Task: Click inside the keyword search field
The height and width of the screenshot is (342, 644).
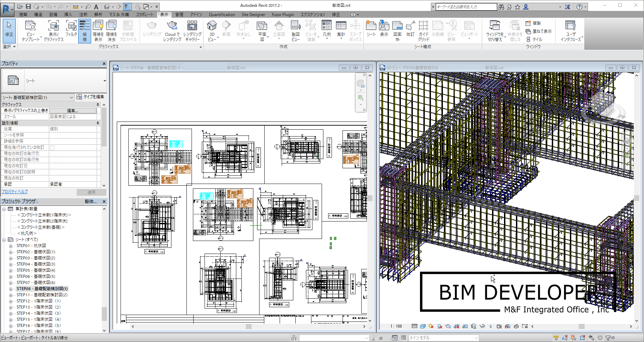Action: coord(464,6)
